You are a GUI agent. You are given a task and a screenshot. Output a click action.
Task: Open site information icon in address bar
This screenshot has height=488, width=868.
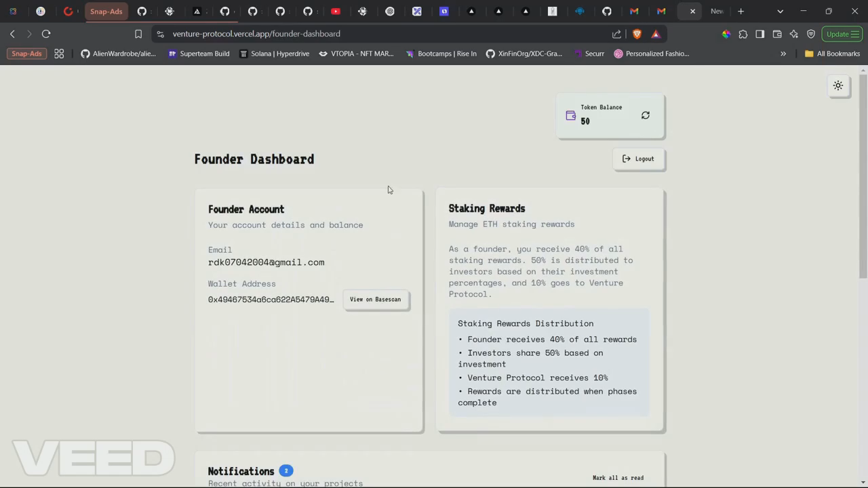159,34
